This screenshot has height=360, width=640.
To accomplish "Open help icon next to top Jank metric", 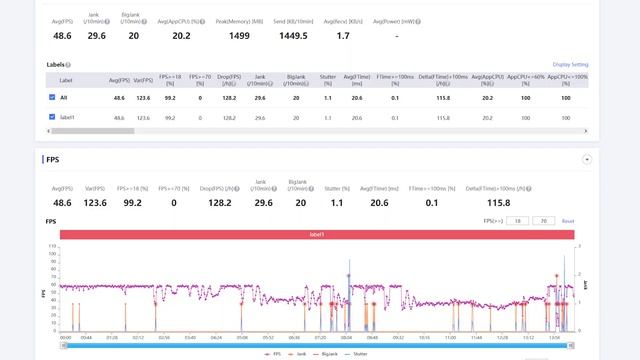I will (x=107, y=22).
